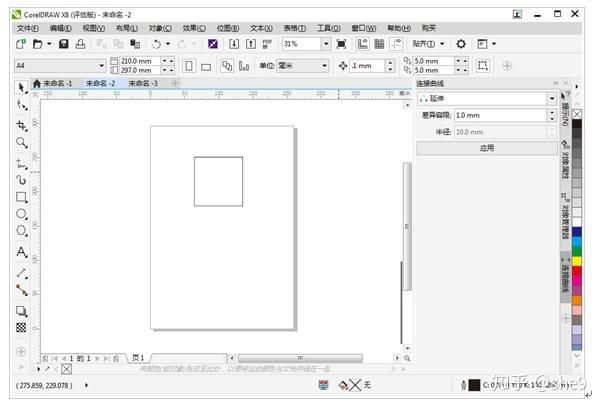The height and width of the screenshot is (408, 602).
Task: Click the purple Search content icon
Action: coord(213,44)
